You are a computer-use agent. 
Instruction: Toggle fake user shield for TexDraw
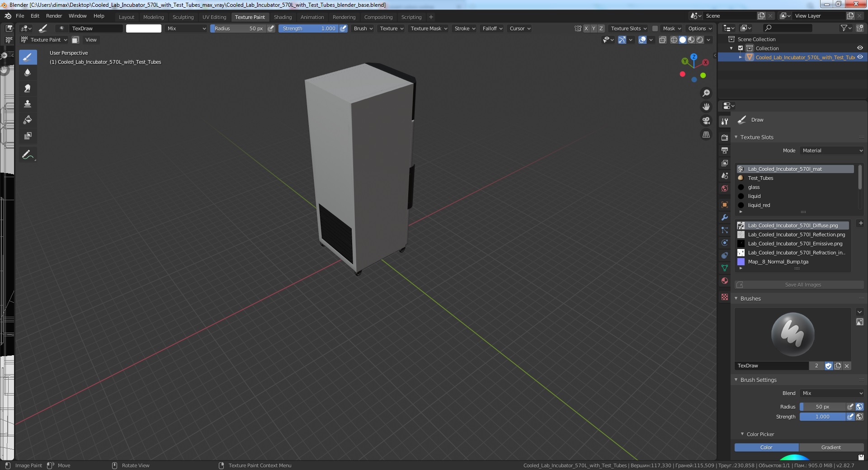coord(828,366)
